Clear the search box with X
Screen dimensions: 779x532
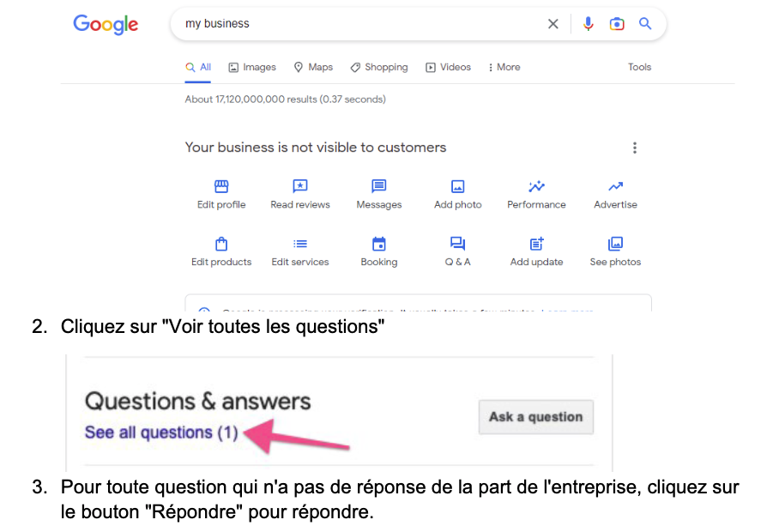click(553, 24)
